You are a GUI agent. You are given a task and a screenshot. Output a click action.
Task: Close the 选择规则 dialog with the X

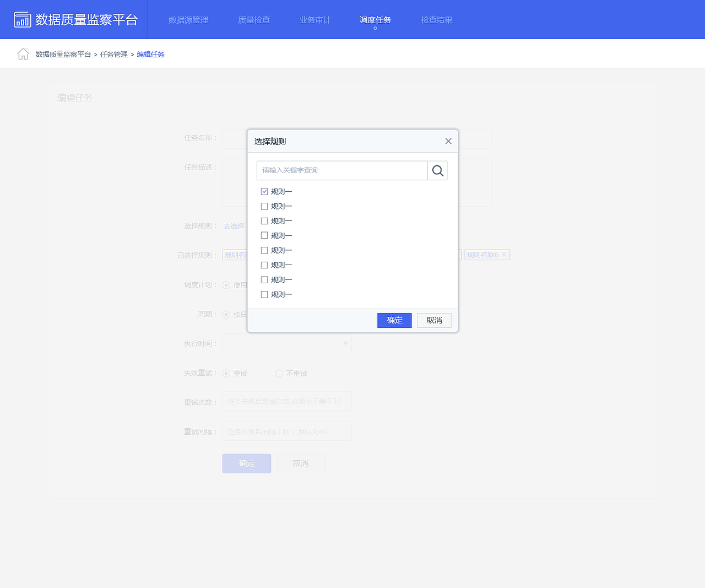(x=448, y=141)
